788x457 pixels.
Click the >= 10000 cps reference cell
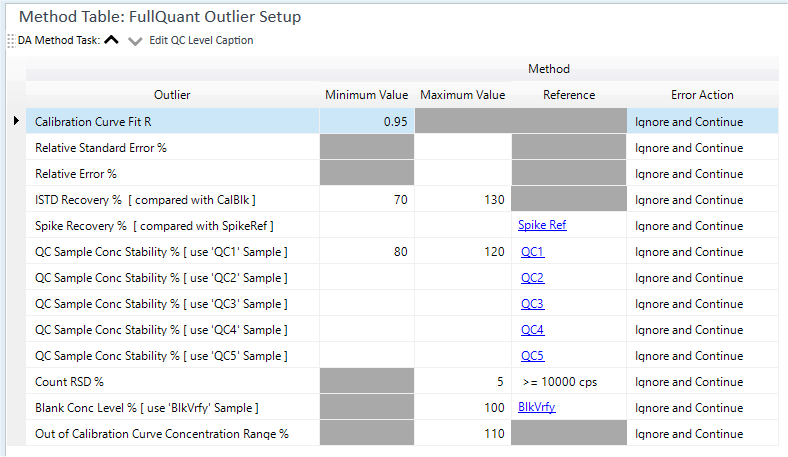pyautogui.click(x=569, y=382)
